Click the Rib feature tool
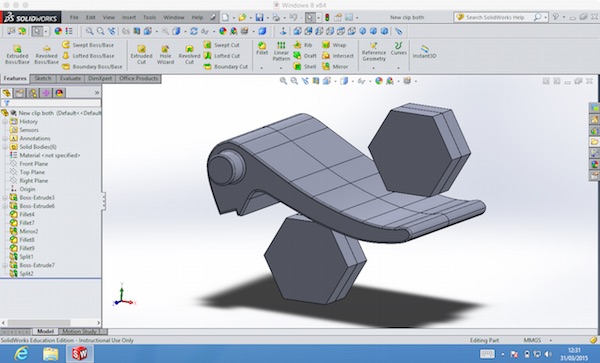This screenshot has width=600, height=363. (x=303, y=45)
